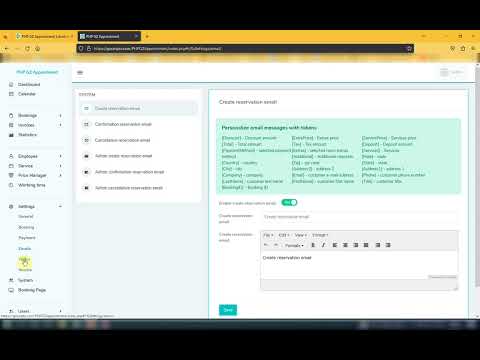
Task: Click the editor resize handle corner
Action: [x=456, y=288]
